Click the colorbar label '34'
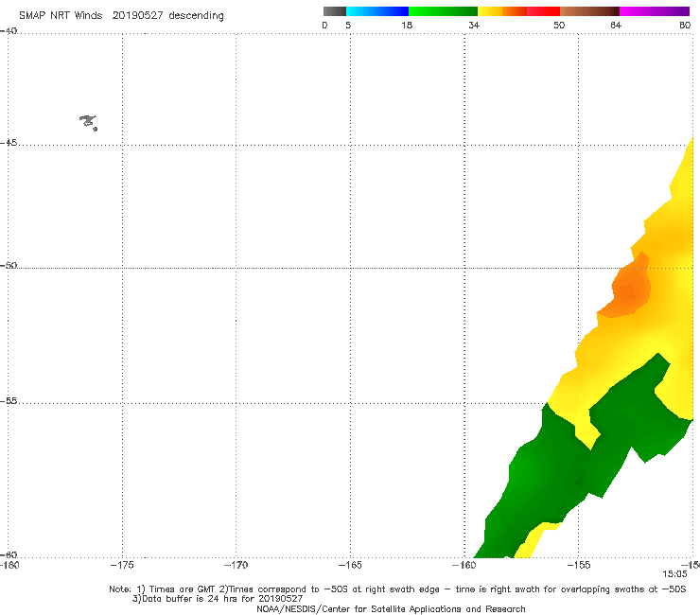The image size is (700, 615). click(474, 25)
